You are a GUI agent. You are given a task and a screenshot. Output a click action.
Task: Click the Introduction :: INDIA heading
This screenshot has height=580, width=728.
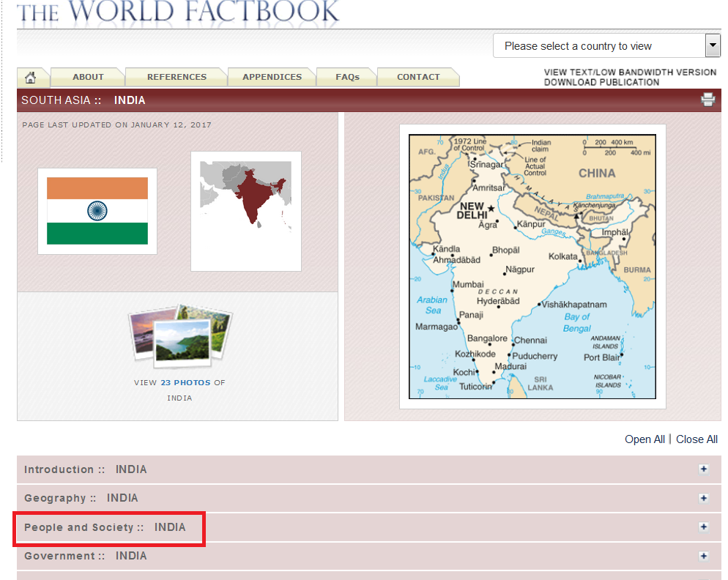86,469
